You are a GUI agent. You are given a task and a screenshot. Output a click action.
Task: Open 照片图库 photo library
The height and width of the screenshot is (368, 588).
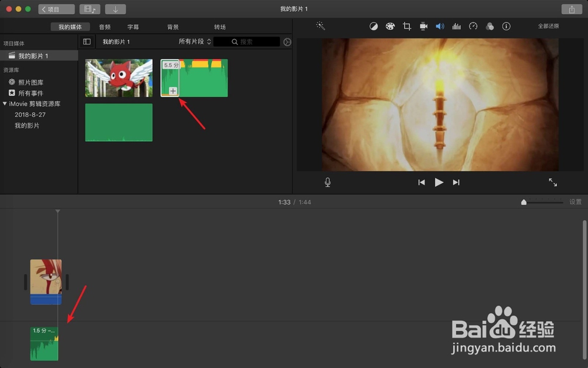click(31, 82)
